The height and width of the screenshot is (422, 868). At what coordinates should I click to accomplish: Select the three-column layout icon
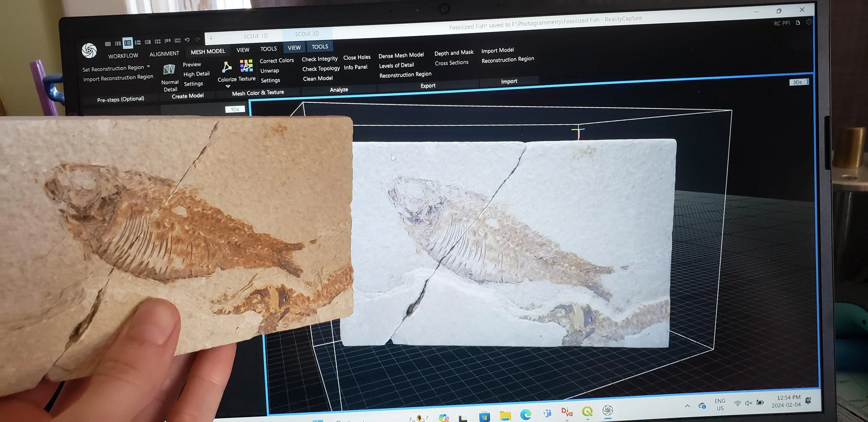pyautogui.click(x=118, y=43)
